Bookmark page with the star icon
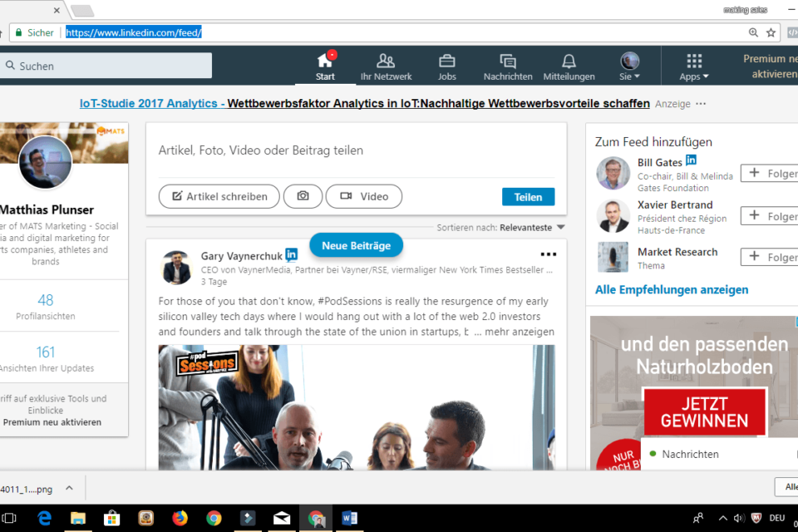Image resolution: width=798 pixels, height=532 pixels. (x=771, y=32)
